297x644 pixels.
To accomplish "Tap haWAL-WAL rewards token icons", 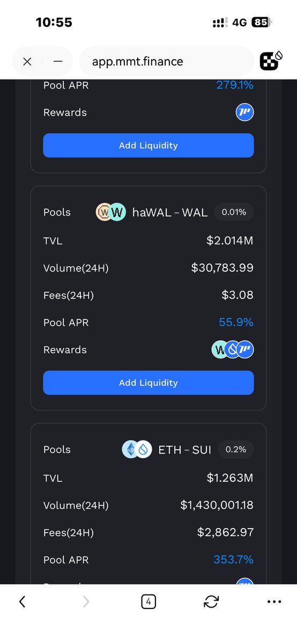I will tap(233, 350).
